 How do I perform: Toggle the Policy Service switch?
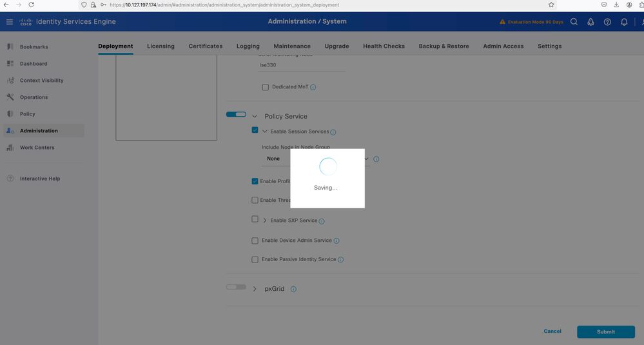pos(236,114)
